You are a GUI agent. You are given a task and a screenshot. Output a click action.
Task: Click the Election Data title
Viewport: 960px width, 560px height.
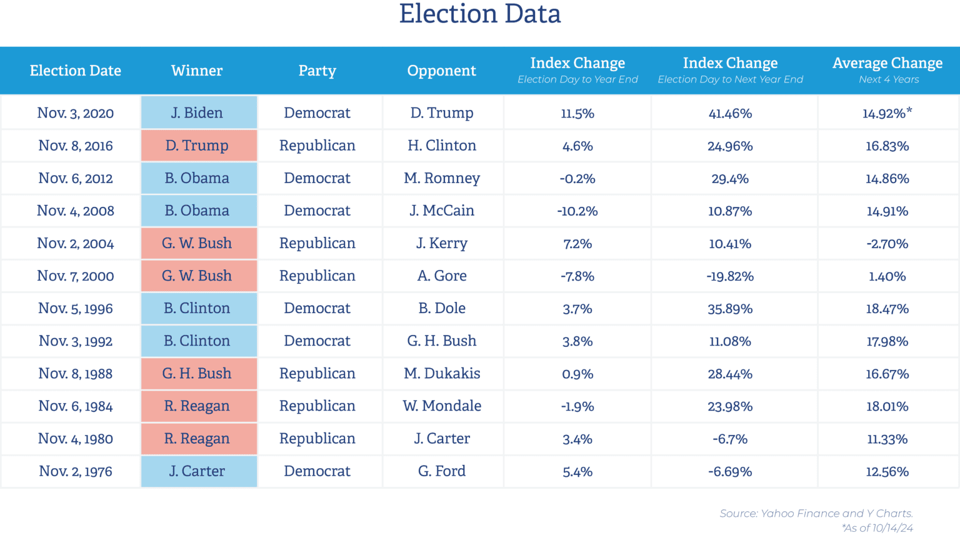[x=480, y=14]
